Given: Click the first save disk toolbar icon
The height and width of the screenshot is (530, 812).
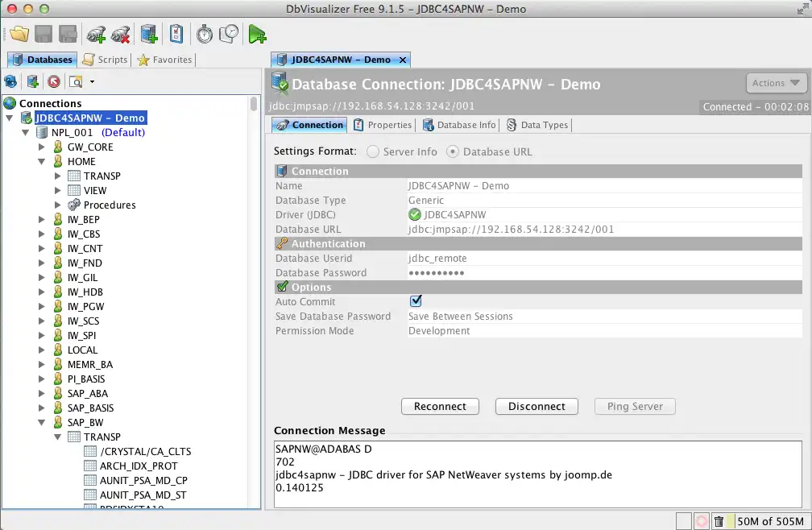Looking at the screenshot, I should tap(43, 34).
